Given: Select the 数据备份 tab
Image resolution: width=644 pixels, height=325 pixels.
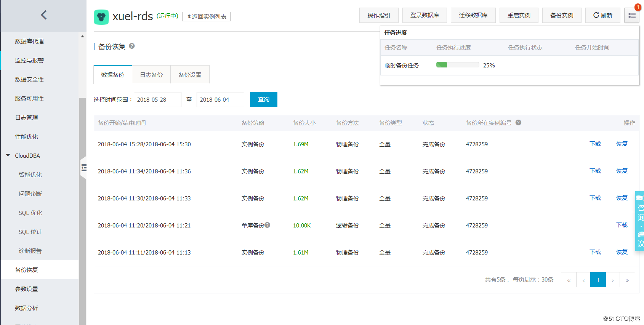Looking at the screenshot, I should (113, 75).
